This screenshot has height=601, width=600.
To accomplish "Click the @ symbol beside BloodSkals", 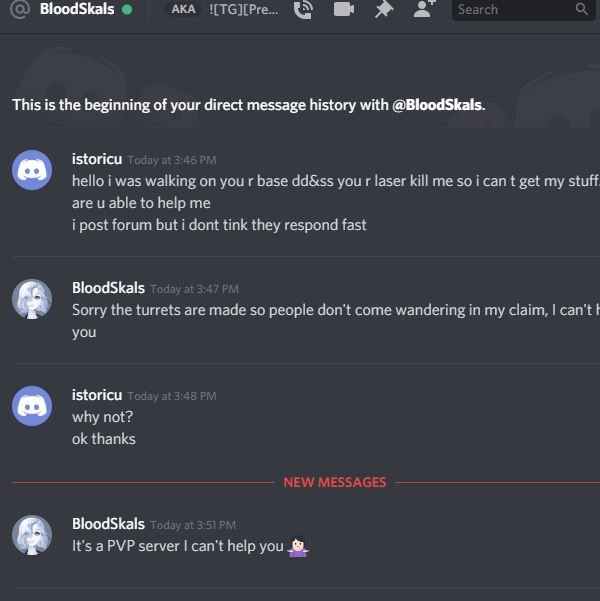I will [20, 9].
